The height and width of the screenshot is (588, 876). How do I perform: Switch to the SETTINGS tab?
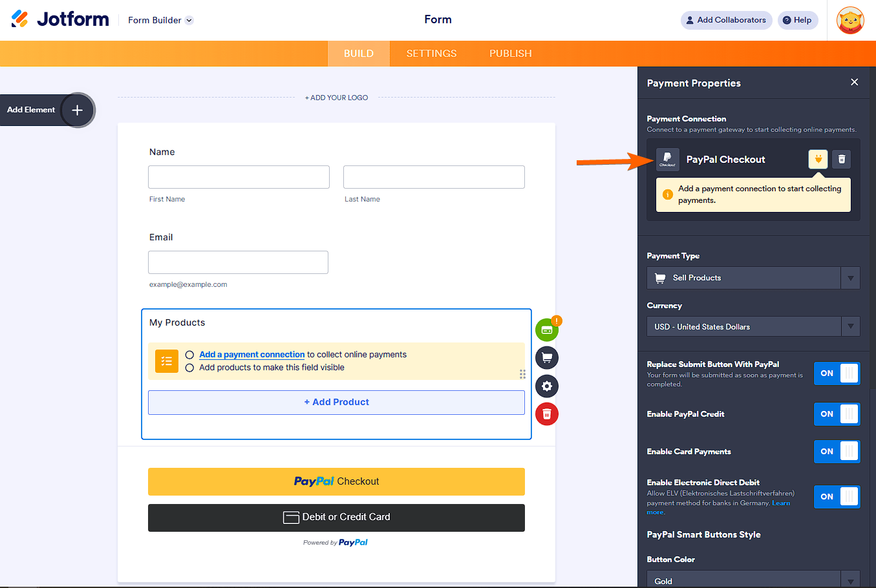click(x=431, y=54)
